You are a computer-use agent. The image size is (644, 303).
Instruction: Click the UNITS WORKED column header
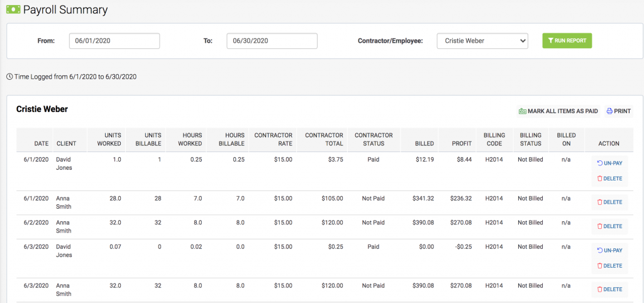pos(107,140)
